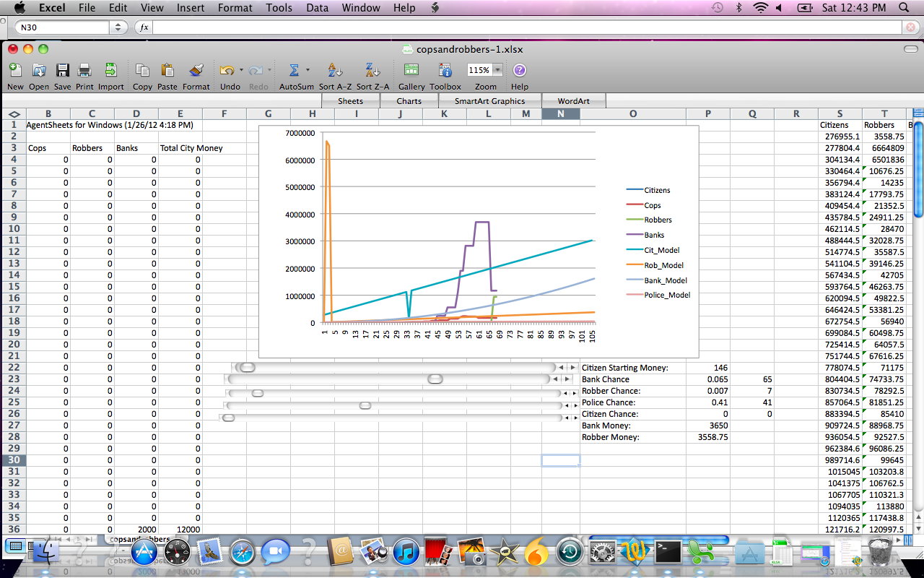
Task: Open the AutoSum dropdown arrow
Action: point(308,70)
